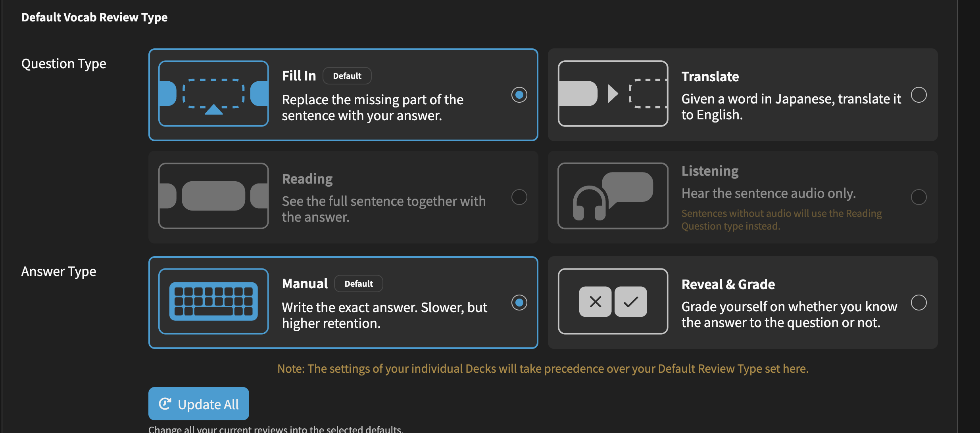Choose the Reading question type radio
Screen dimensions: 980x433
[519, 197]
